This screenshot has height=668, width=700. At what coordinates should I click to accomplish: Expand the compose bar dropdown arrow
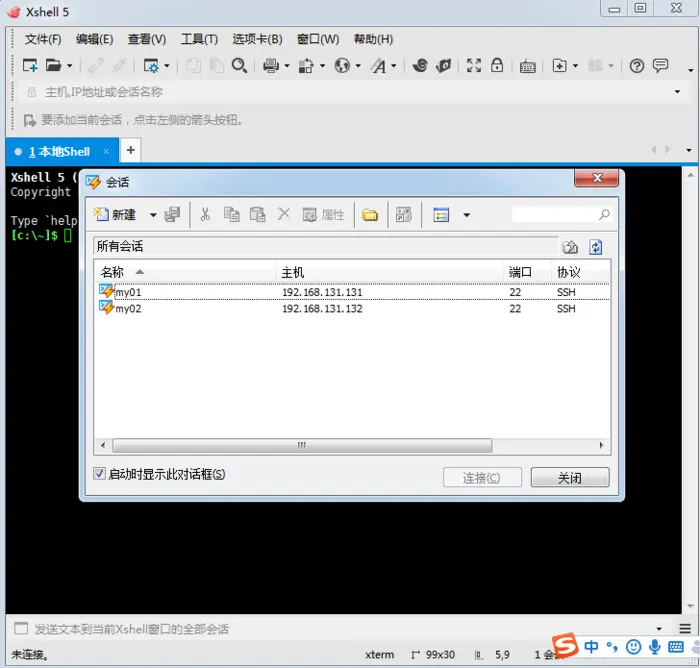click(x=659, y=629)
